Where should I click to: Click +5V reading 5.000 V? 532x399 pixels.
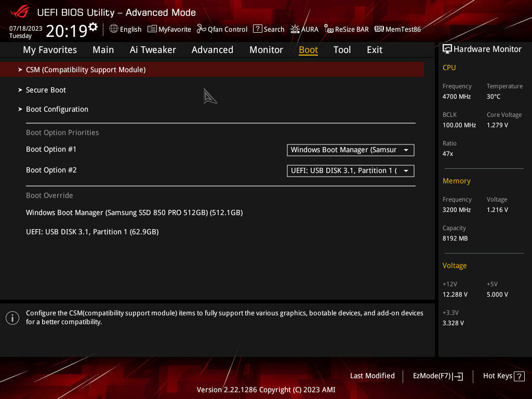click(x=497, y=295)
